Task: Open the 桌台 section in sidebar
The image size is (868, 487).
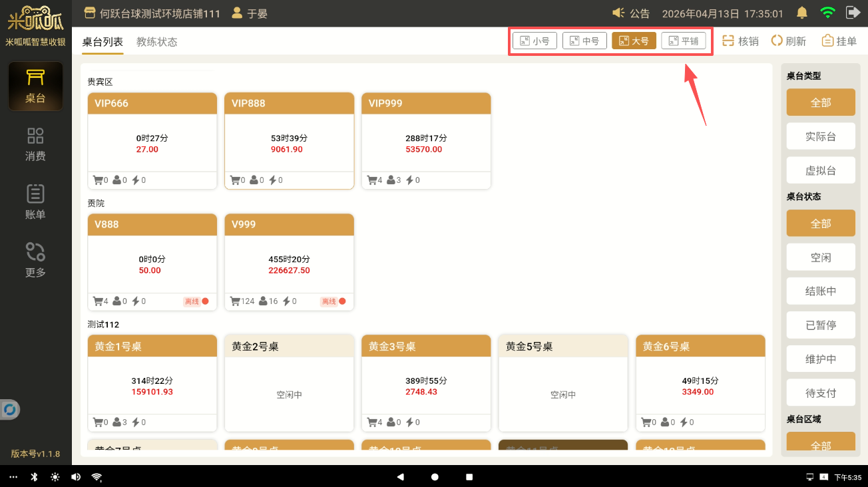Action: pos(35,86)
